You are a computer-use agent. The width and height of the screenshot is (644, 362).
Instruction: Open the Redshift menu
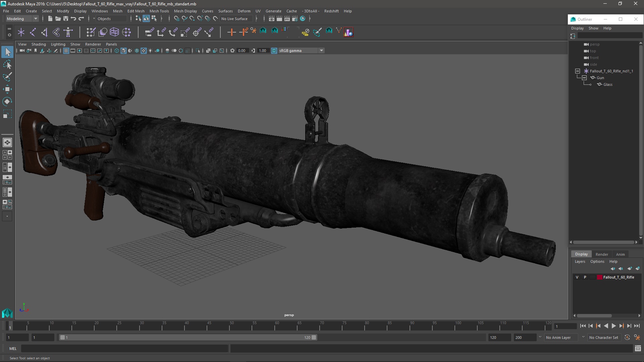point(331,11)
